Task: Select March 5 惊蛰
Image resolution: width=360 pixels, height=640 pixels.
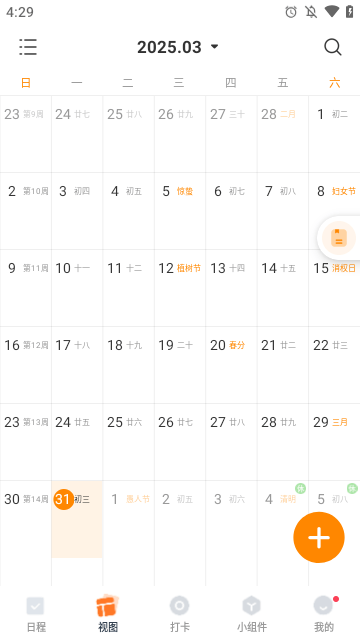Action: click(180, 211)
